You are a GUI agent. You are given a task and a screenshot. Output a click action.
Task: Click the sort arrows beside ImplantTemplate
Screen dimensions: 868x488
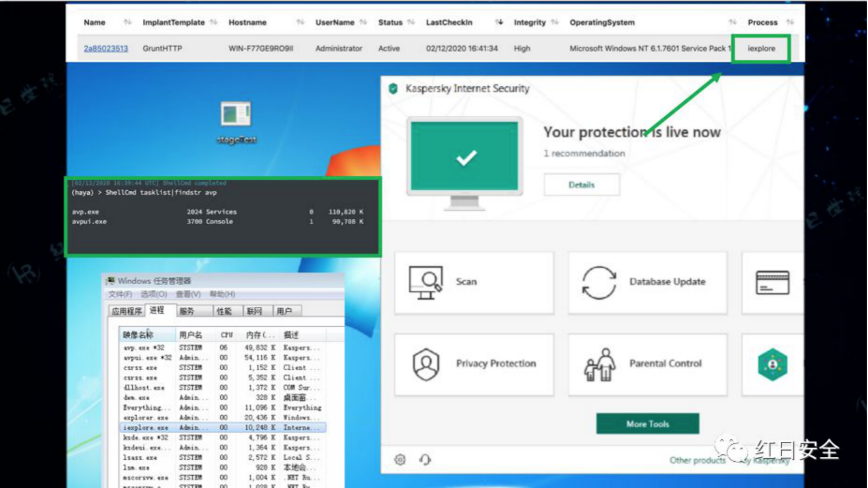[213, 22]
